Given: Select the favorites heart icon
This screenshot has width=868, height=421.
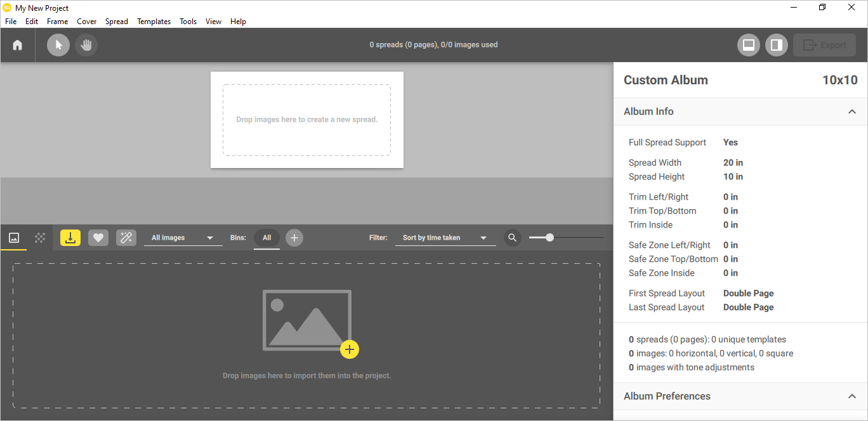Looking at the screenshot, I should (x=98, y=237).
